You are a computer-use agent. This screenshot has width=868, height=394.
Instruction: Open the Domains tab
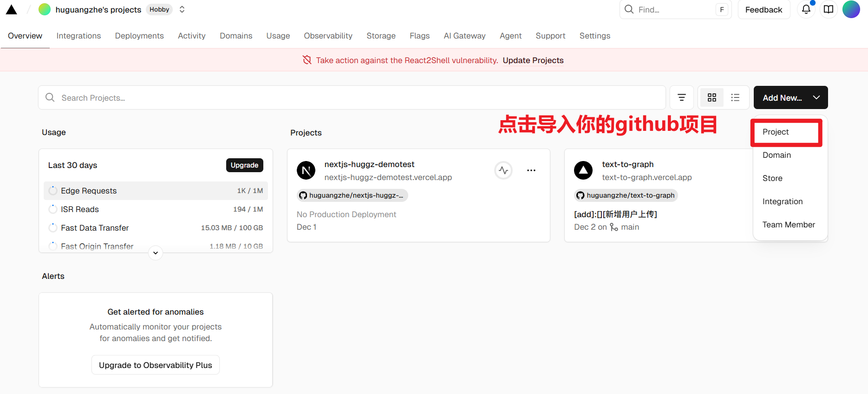click(236, 36)
